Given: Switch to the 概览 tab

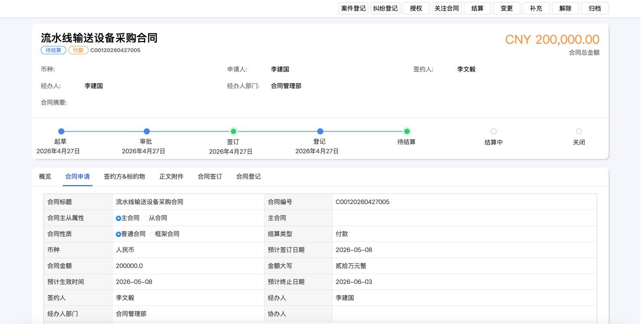Looking at the screenshot, I should (x=45, y=177).
